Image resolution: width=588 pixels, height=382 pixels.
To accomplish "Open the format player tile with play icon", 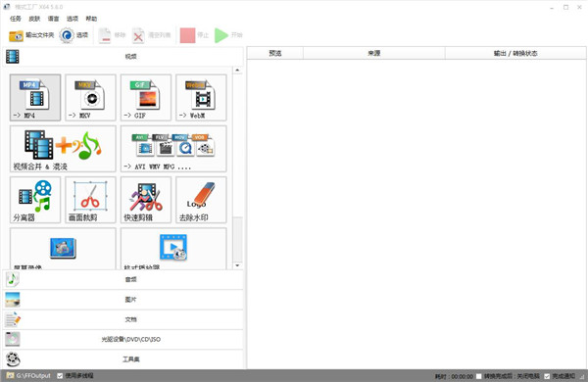I will pyautogui.click(x=173, y=249).
